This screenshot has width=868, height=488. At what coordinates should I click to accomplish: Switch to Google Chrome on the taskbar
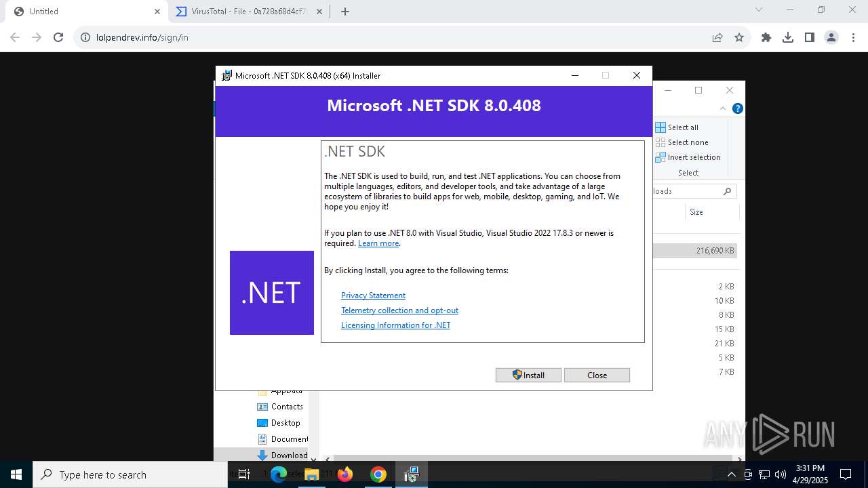point(378,474)
